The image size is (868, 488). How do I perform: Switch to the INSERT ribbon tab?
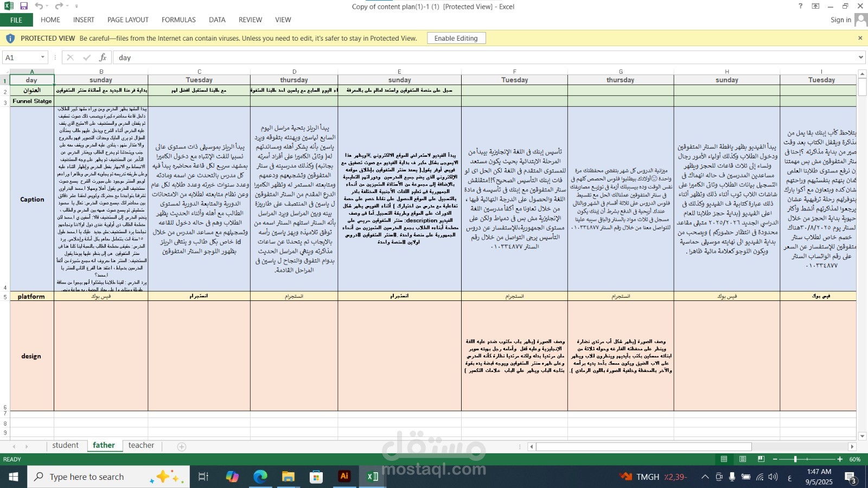84,20
